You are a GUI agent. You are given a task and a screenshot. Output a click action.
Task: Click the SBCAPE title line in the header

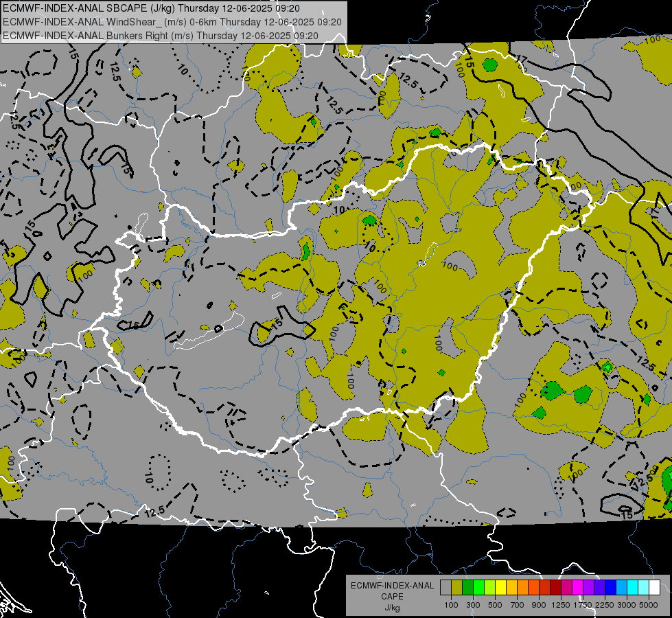[x=151, y=8]
